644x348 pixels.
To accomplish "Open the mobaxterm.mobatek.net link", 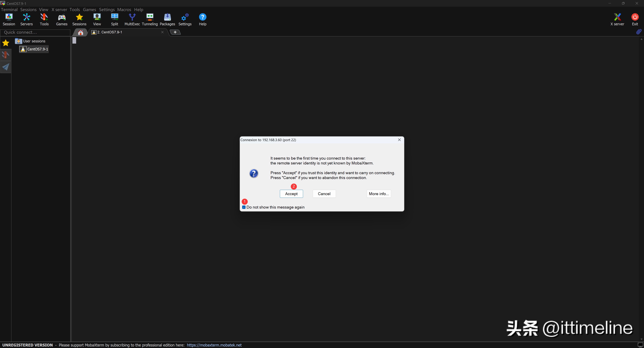I will [214, 345].
